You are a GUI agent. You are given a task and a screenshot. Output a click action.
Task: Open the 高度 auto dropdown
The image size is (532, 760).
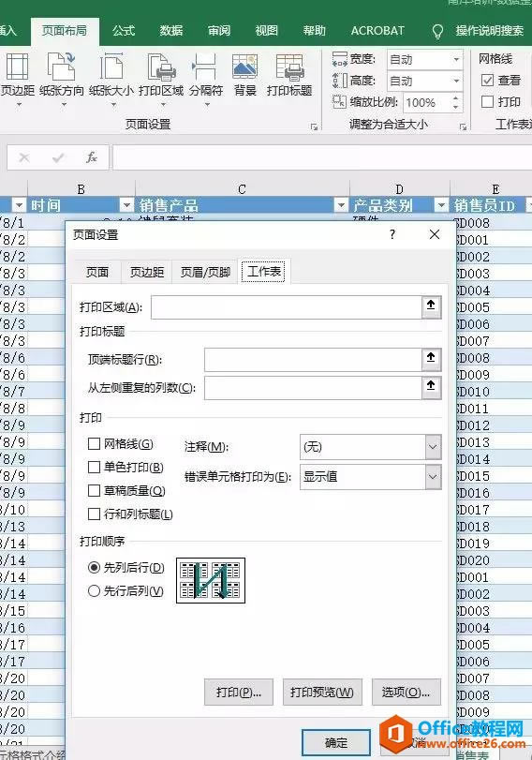coord(456,81)
